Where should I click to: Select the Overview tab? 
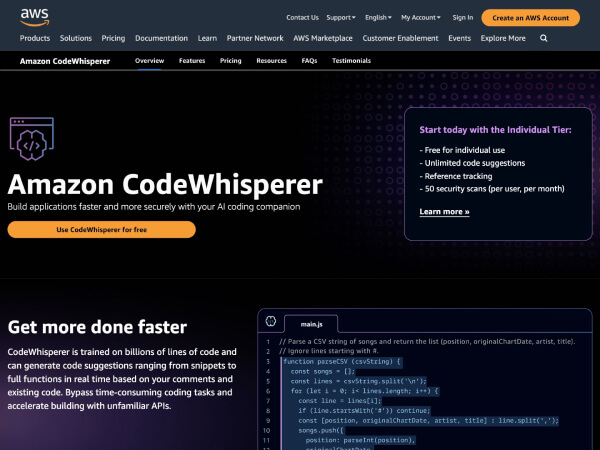pyautogui.click(x=150, y=61)
